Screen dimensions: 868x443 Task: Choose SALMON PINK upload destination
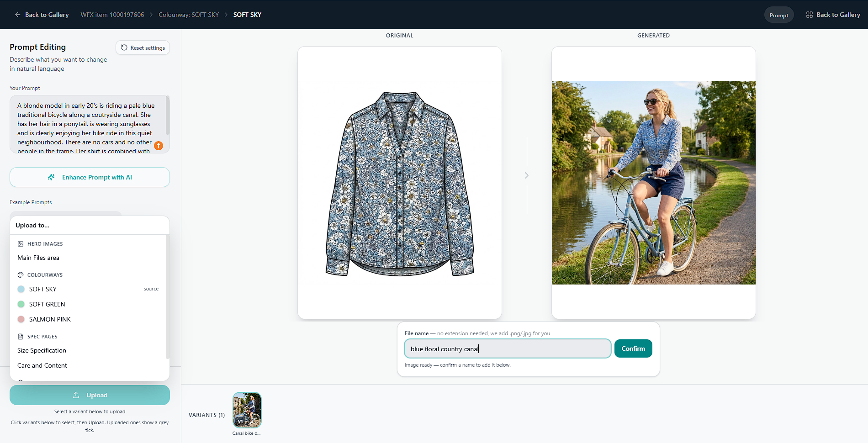(x=88, y=319)
